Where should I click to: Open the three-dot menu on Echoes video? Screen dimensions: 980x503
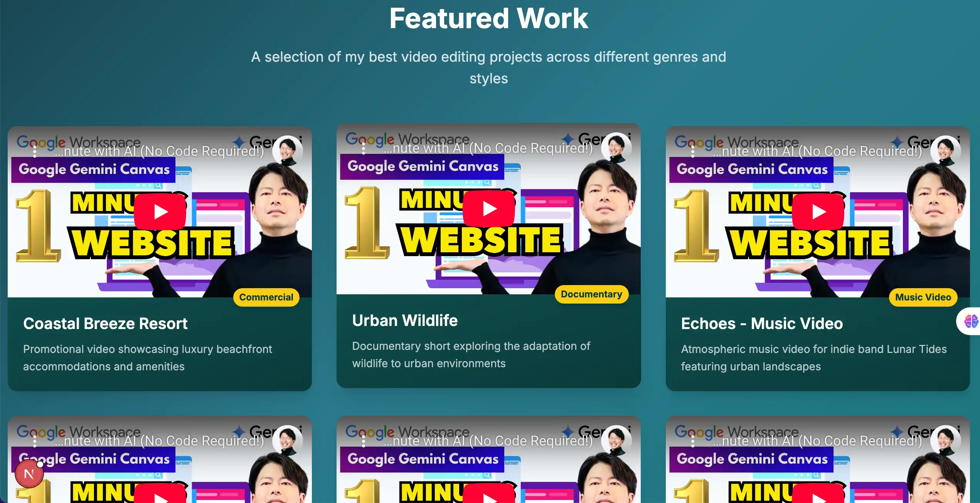pyautogui.click(x=693, y=151)
